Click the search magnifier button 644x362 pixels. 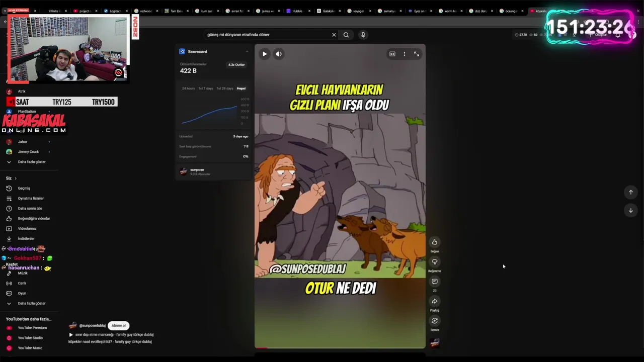[346, 35]
